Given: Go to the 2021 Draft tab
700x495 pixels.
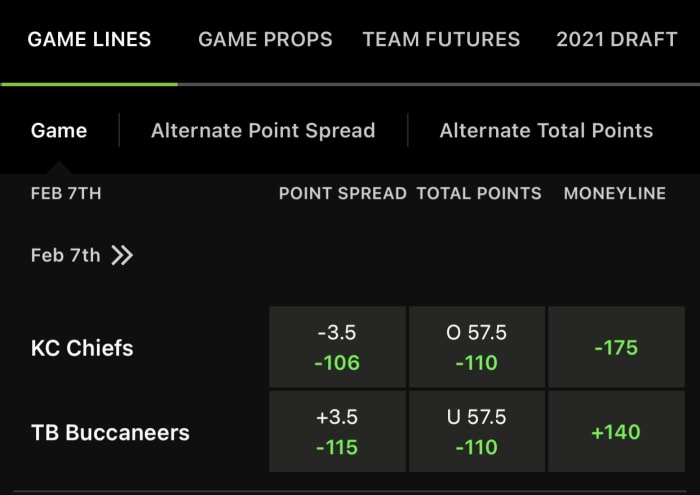Looking at the screenshot, I should [616, 40].
